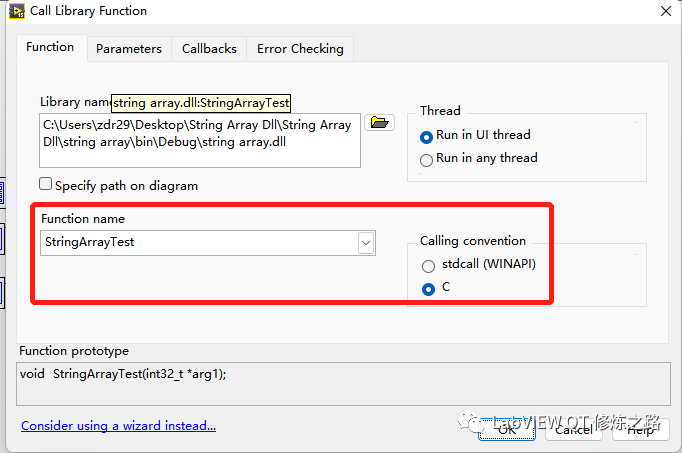Choose Run in any thread option
The width and height of the screenshot is (682, 453).
pos(428,159)
